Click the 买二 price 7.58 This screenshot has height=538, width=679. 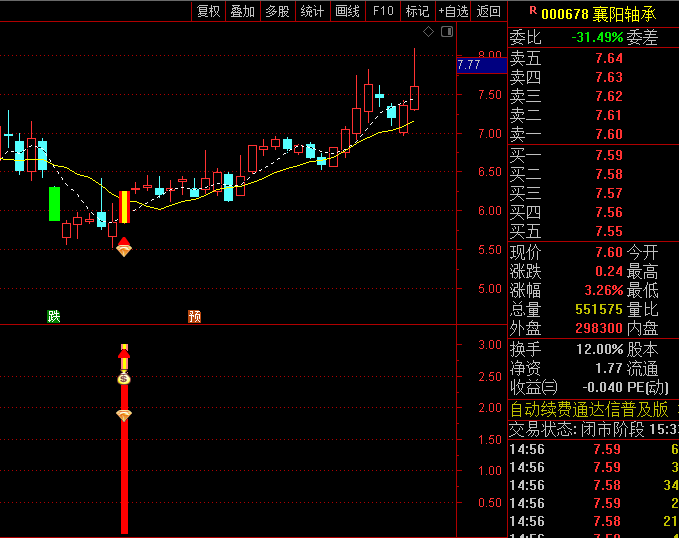point(609,174)
